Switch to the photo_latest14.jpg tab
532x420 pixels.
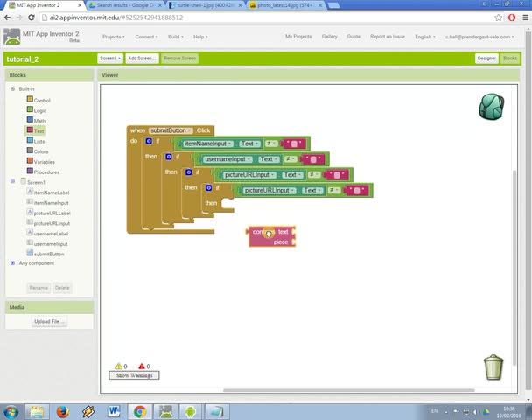point(285,5)
